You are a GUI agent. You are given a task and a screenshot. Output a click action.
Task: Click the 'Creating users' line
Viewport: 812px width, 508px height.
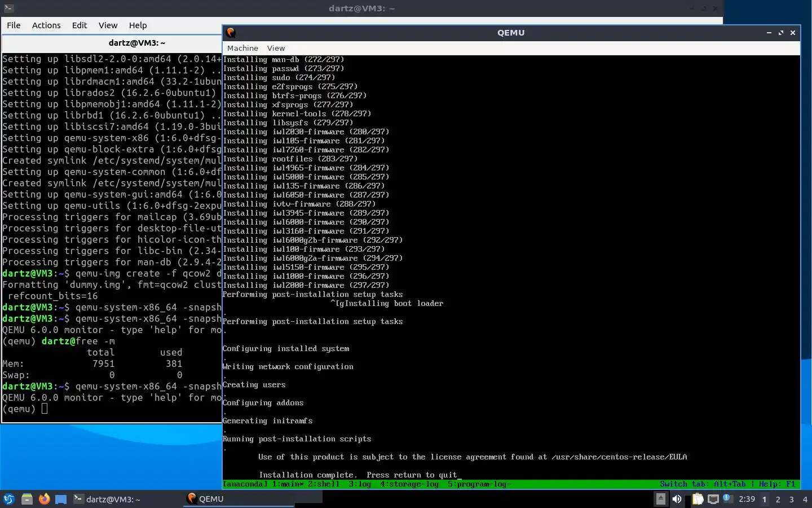click(x=254, y=385)
